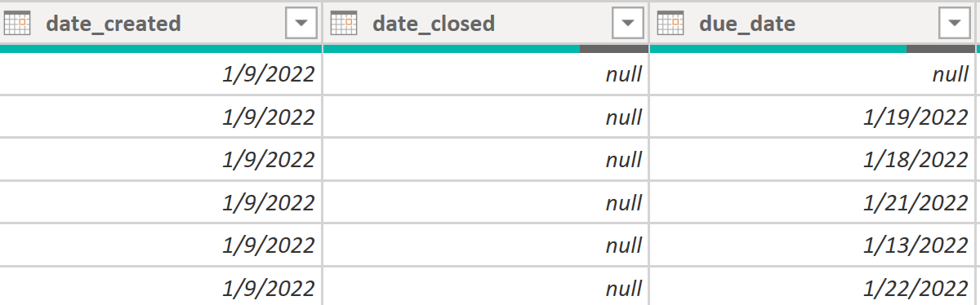
Task: Select the due_date cell showing 1/13/2022
Action: tap(813, 245)
